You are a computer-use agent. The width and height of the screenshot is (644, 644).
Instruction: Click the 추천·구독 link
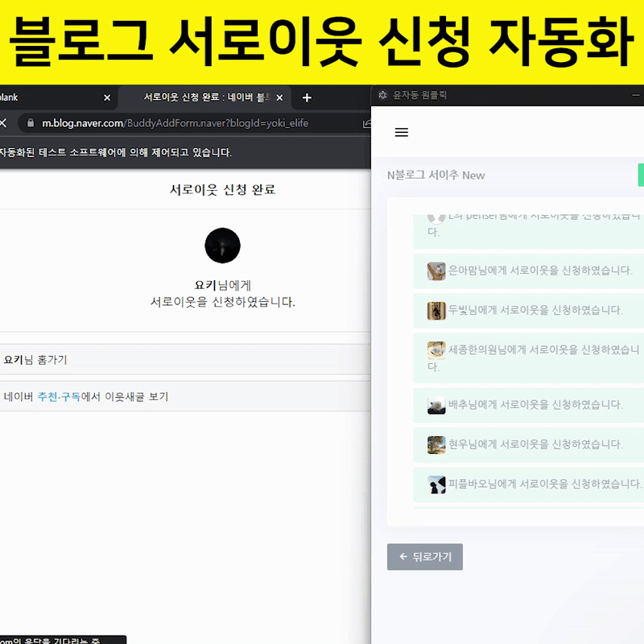(59, 396)
